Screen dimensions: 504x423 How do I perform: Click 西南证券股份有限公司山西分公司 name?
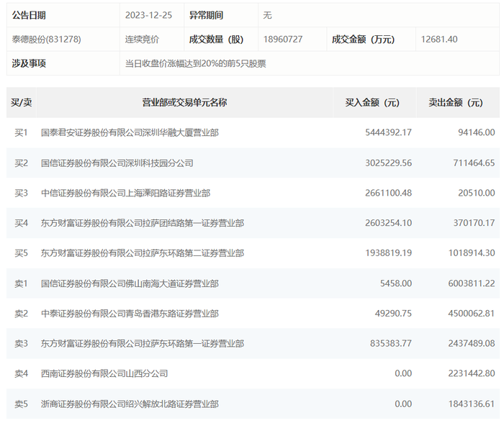104,373
